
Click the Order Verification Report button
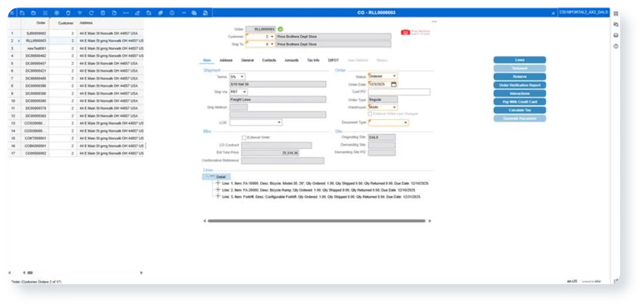click(519, 85)
